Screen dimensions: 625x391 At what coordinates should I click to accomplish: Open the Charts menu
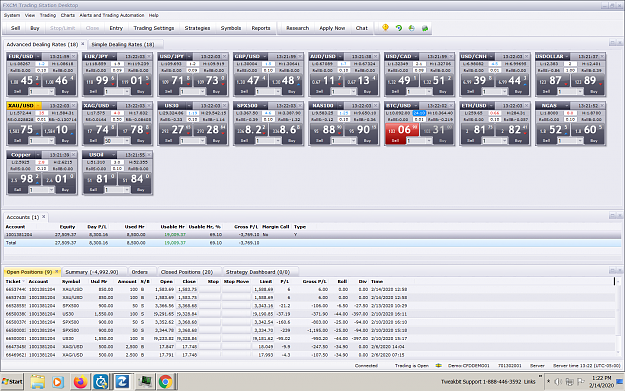(68, 15)
